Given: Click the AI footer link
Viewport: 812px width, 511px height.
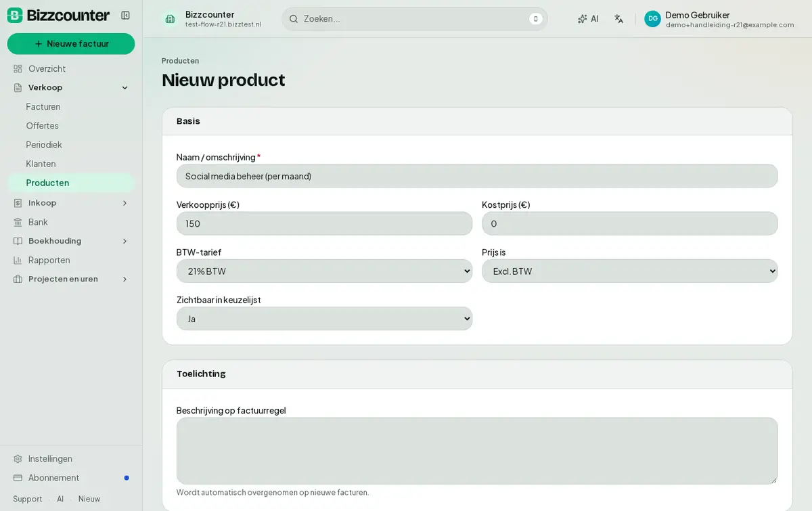Looking at the screenshot, I should pyautogui.click(x=60, y=499).
